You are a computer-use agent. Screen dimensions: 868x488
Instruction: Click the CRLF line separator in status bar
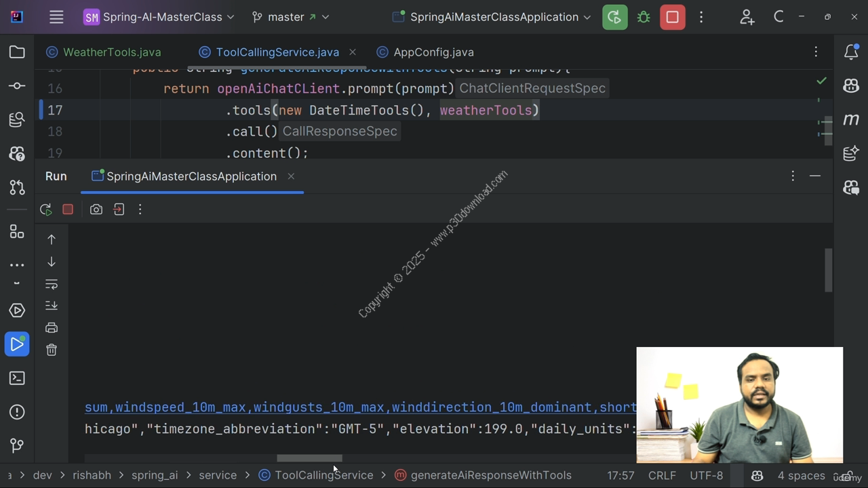coord(661,475)
